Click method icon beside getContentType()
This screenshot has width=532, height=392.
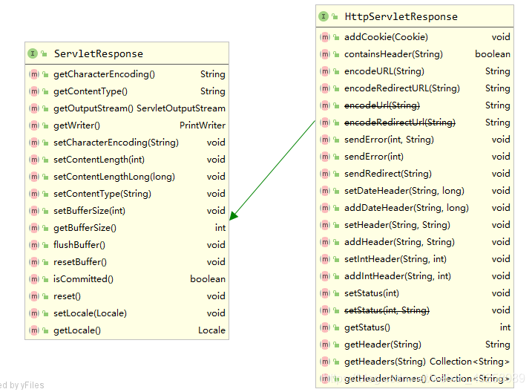pyautogui.click(x=34, y=91)
